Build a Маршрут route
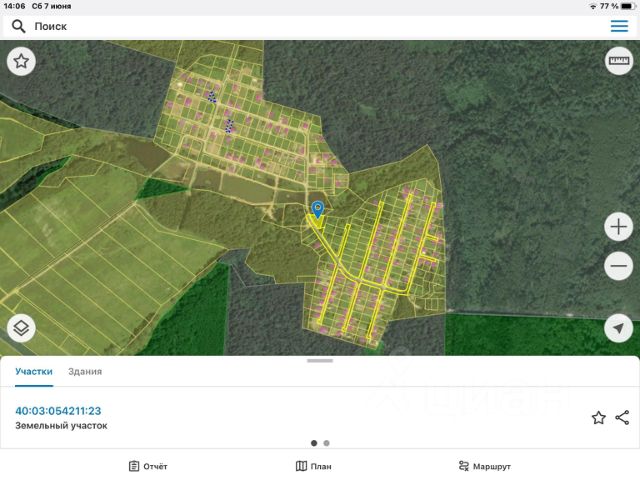Image resolution: width=640 pixels, height=480 pixels. (x=484, y=466)
